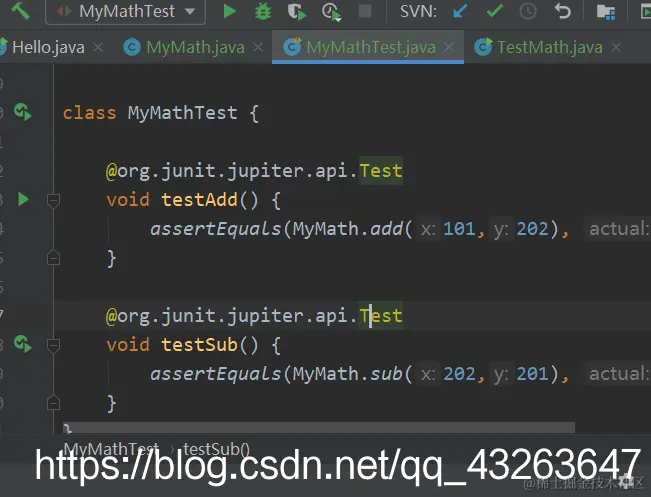Click the value 101 in add call
This screenshot has width=651, height=497.
tap(459, 229)
